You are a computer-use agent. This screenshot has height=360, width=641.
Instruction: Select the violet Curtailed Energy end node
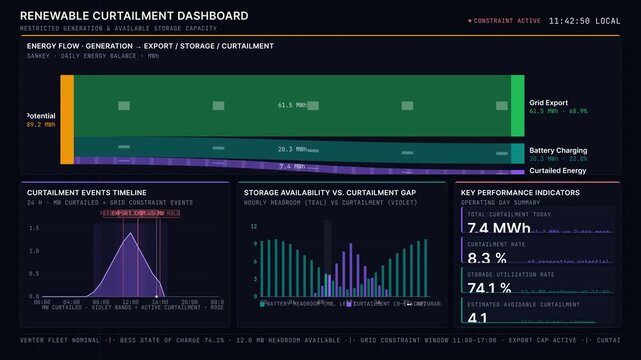[518, 172]
